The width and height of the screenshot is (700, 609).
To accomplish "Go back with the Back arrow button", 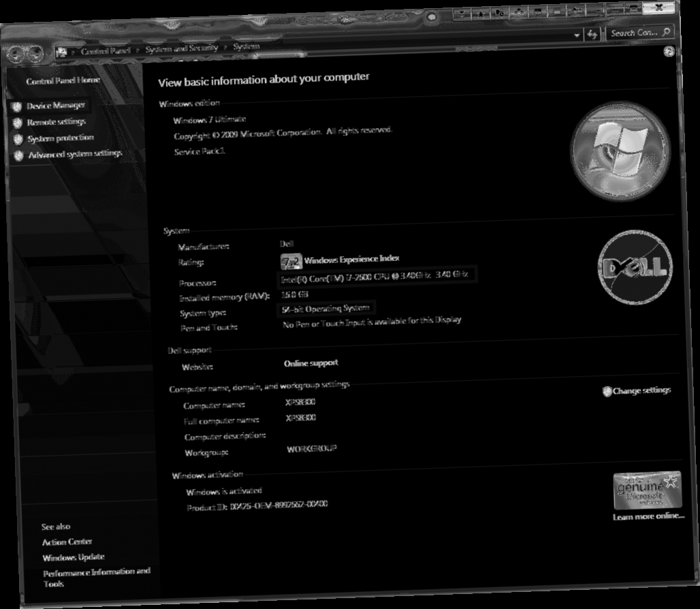I will [x=16, y=54].
